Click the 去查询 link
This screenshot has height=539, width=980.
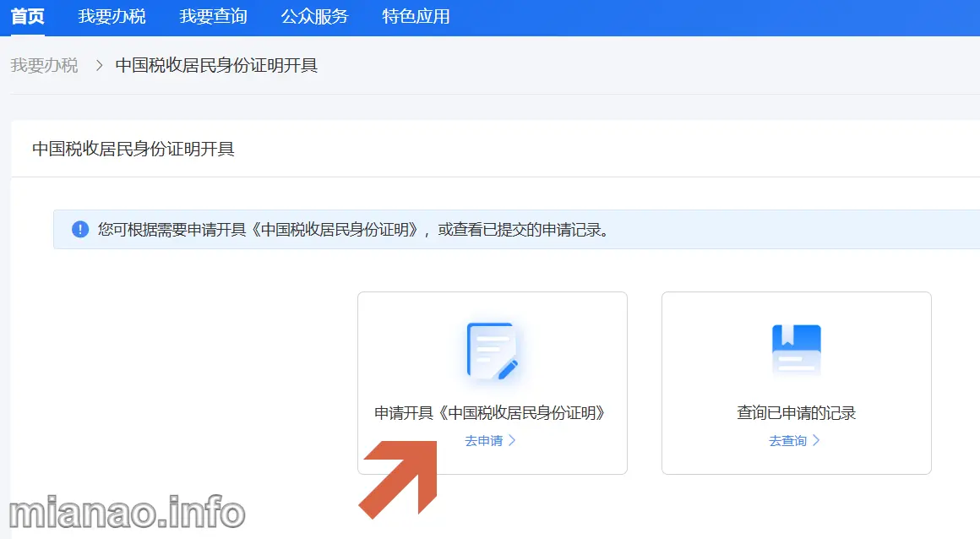click(x=787, y=440)
